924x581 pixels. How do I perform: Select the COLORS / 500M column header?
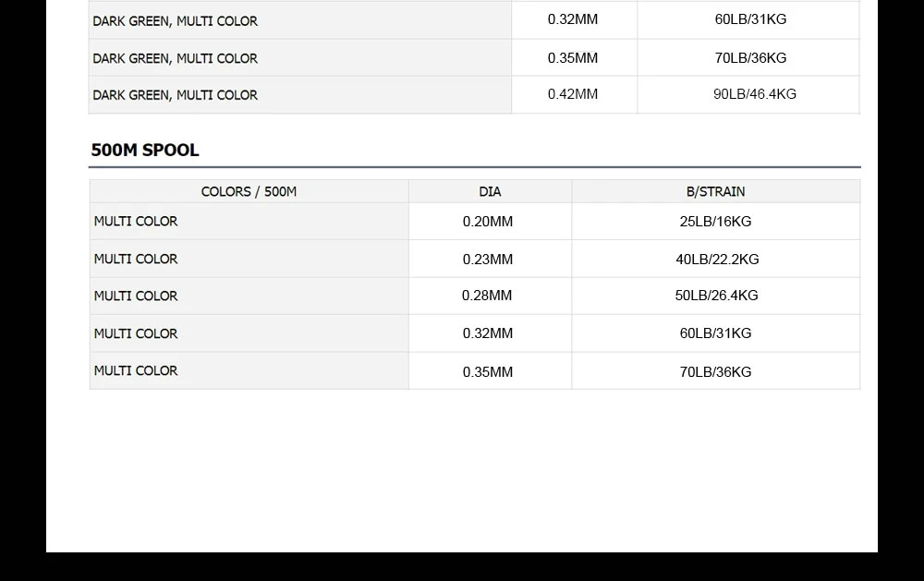pyautogui.click(x=249, y=191)
